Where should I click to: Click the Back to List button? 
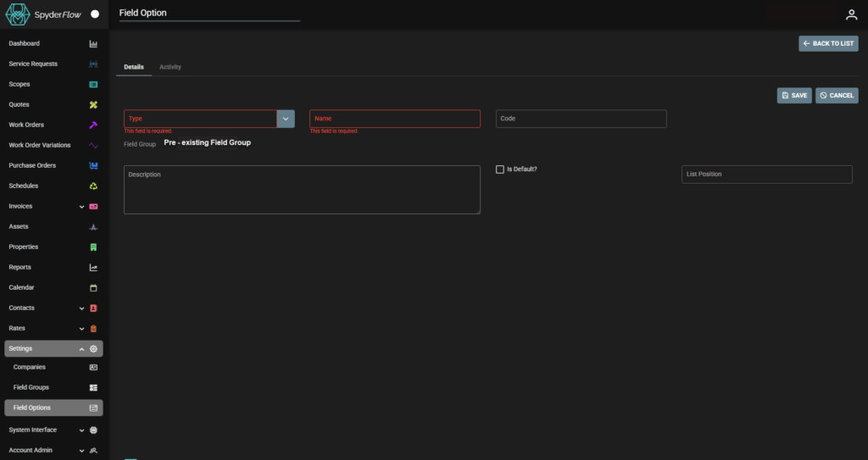pyautogui.click(x=828, y=43)
